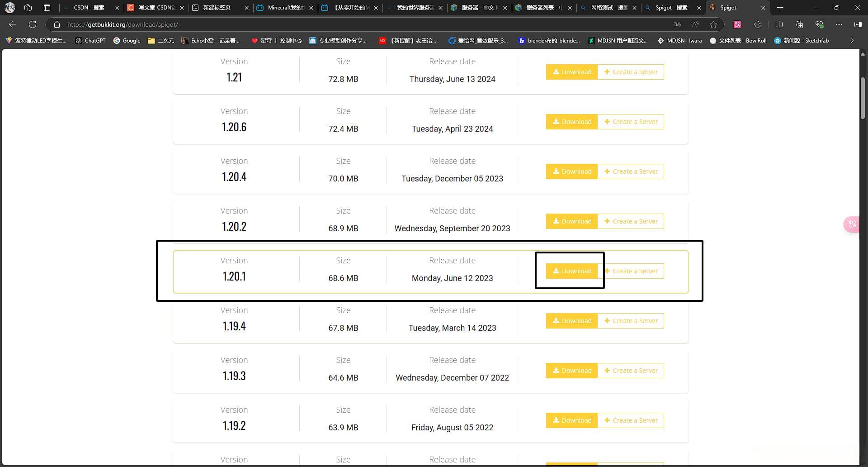
Task: Open the 二次元 bookmarks folder
Action: pyautogui.click(x=161, y=41)
